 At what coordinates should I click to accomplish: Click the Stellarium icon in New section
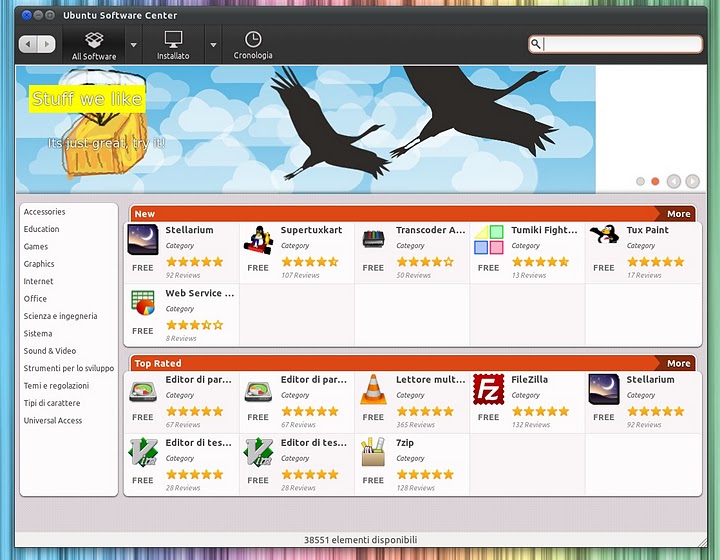click(143, 240)
